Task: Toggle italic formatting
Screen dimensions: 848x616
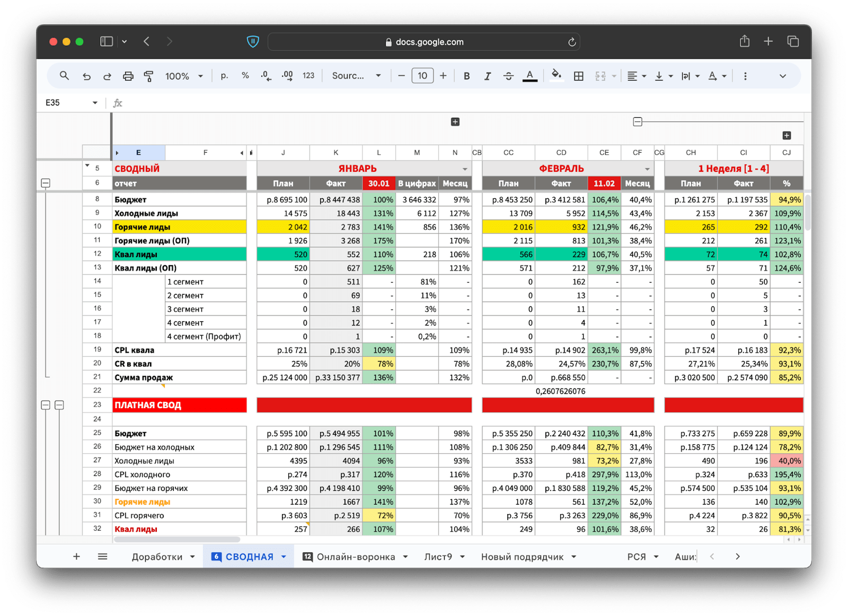Action: 487,76
